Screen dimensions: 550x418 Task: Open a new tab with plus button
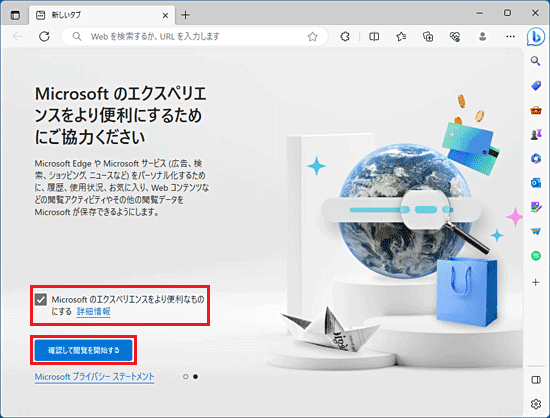[x=185, y=15]
